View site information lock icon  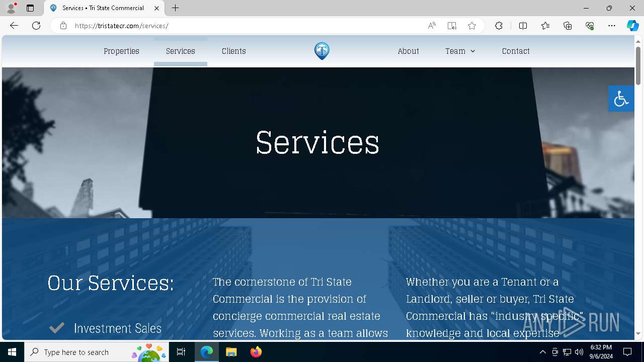pyautogui.click(x=63, y=26)
